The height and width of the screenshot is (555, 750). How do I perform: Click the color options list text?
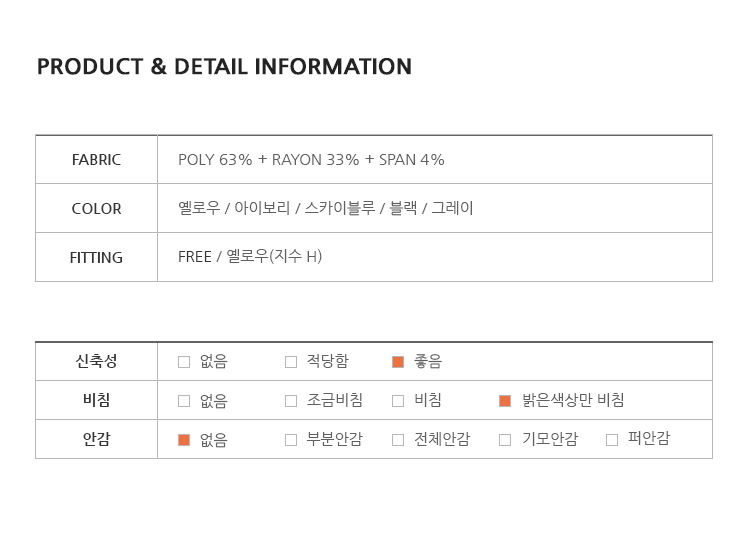pos(325,209)
